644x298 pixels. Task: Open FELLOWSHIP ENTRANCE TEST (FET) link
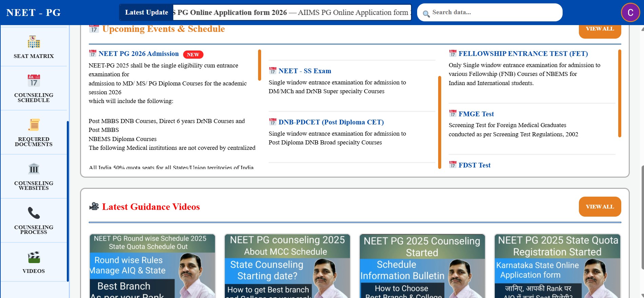tap(523, 54)
